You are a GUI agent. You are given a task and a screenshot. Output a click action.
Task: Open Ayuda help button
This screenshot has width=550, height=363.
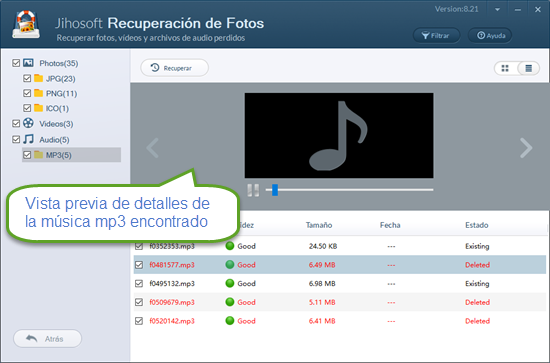click(490, 35)
